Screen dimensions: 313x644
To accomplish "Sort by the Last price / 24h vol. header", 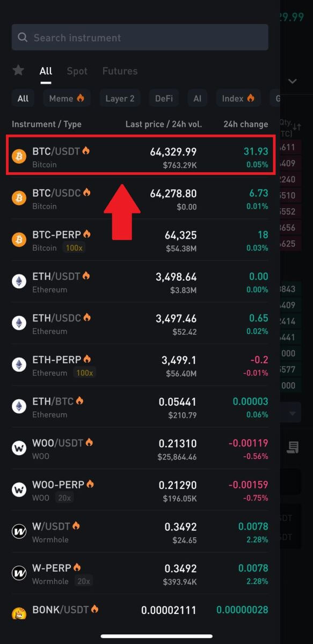I will click(164, 124).
